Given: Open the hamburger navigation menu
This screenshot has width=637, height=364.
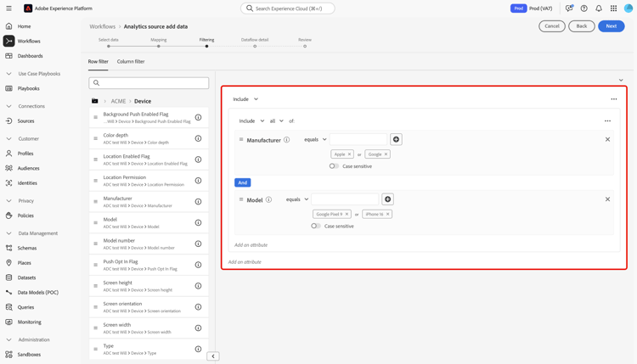Looking at the screenshot, I should pos(9,8).
